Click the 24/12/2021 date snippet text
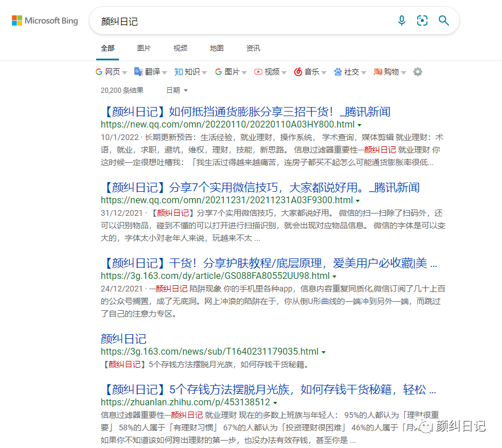This screenshot has height=448, width=502. (x=122, y=289)
